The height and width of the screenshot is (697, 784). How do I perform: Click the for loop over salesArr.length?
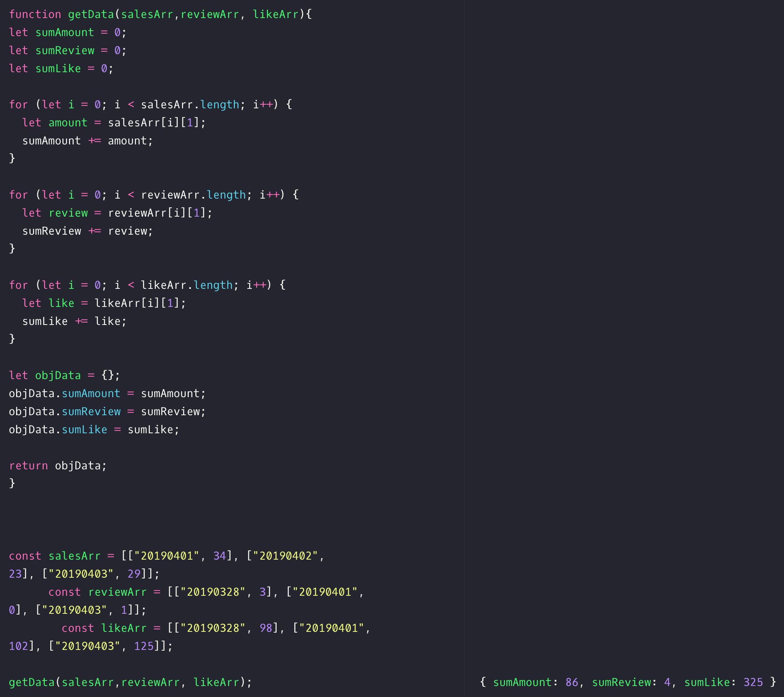[151, 105]
